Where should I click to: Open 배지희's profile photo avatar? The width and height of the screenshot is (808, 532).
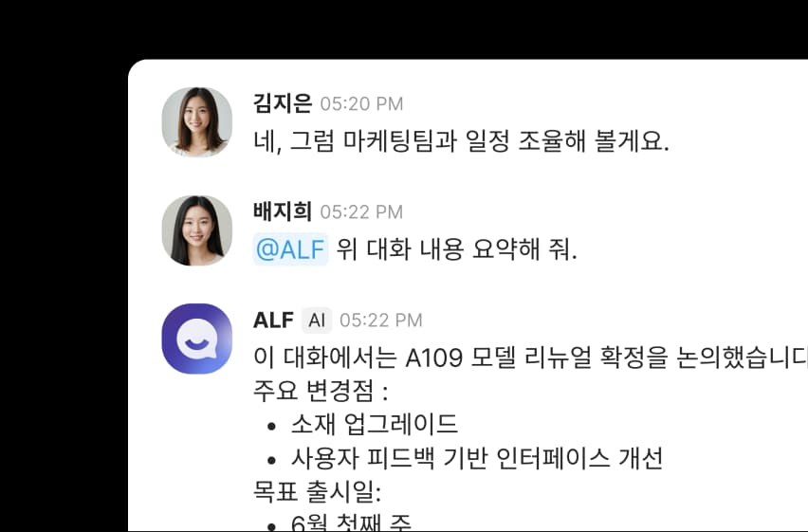coord(197,230)
